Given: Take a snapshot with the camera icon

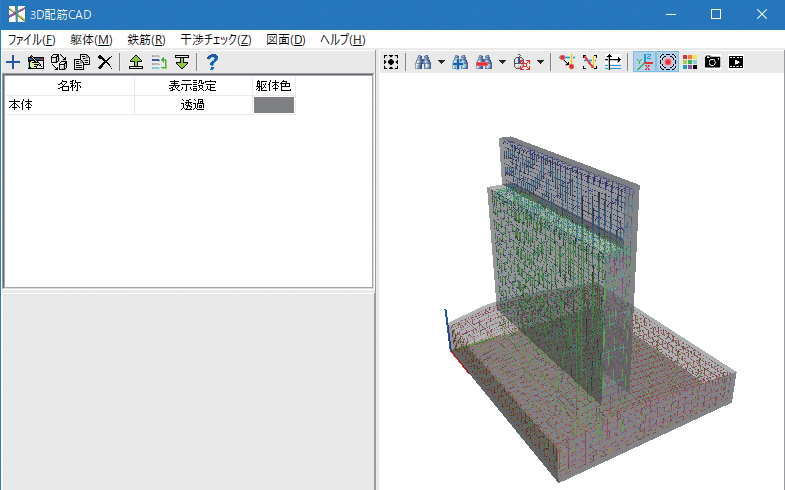Looking at the screenshot, I should tap(712, 62).
